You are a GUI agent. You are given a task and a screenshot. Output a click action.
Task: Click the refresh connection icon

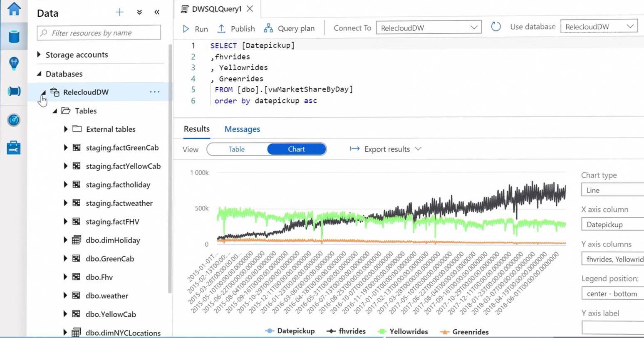point(495,27)
